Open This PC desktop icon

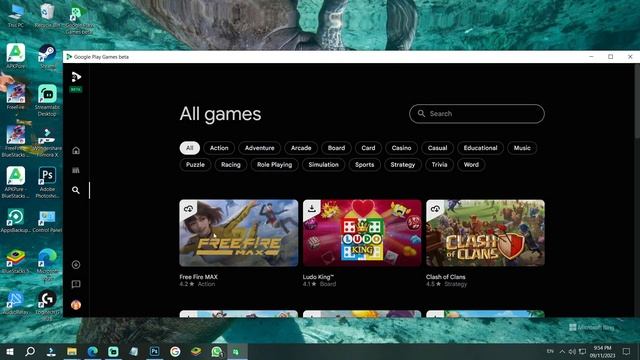[x=16, y=16]
